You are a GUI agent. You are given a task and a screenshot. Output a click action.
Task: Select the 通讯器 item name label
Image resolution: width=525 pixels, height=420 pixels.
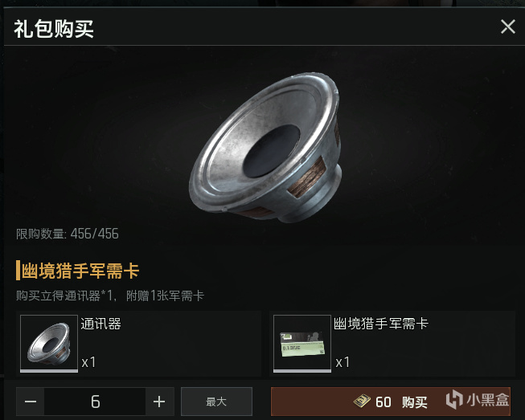[x=100, y=324]
